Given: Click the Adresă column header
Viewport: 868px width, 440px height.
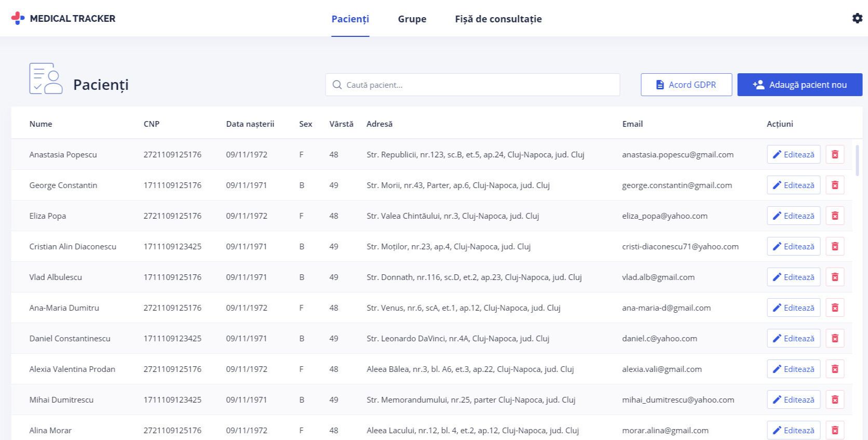Looking at the screenshot, I should (379, 124).
